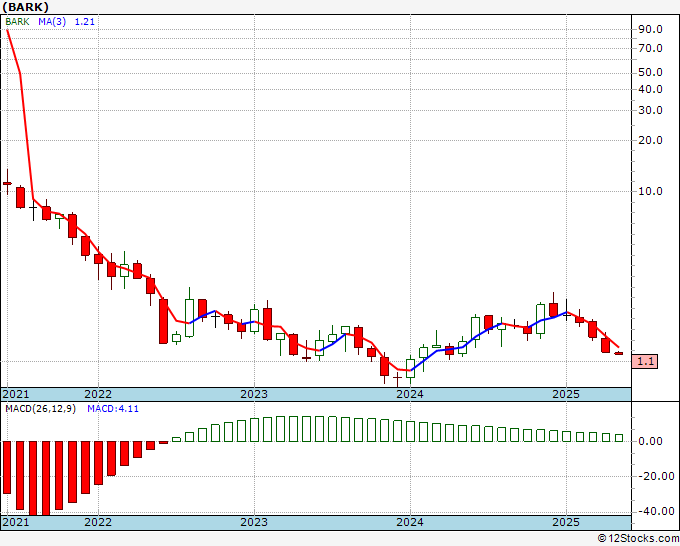The image size is (680, 546).
Task: Click the 90.0 price axis label
Action: coord(651,29)
